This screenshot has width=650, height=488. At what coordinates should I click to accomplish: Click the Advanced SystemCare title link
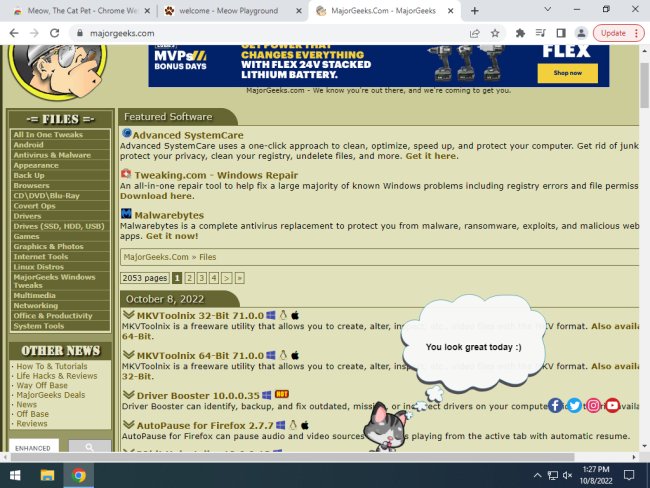[188, 135]
